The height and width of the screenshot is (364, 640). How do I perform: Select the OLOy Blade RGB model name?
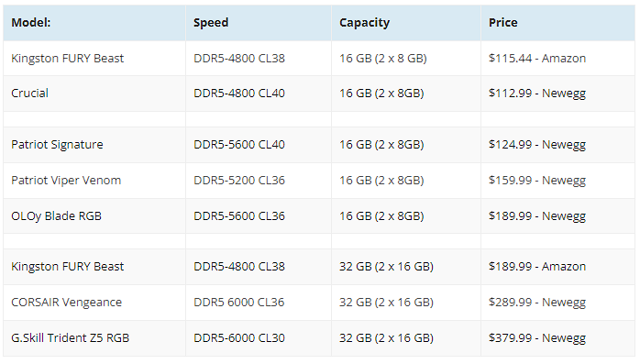pos(56,216)
